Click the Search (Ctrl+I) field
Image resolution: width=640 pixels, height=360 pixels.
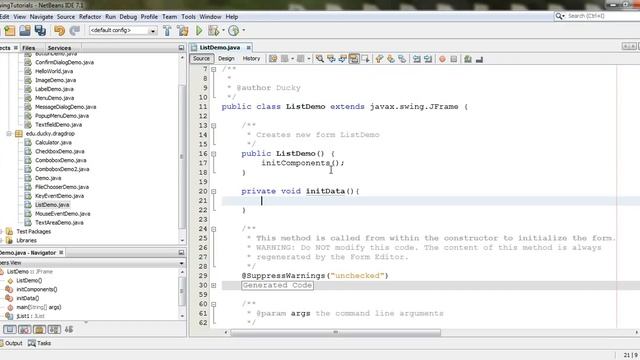(597, 16)
